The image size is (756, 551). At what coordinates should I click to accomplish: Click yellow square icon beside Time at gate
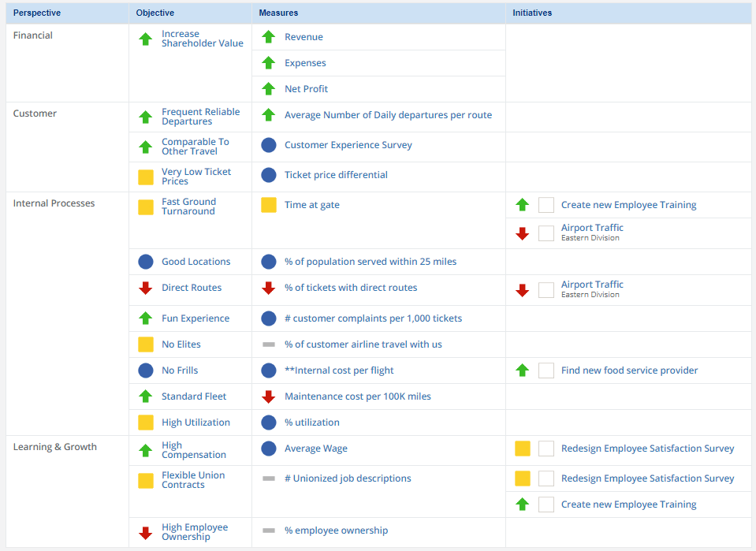(x=269, y=205)
